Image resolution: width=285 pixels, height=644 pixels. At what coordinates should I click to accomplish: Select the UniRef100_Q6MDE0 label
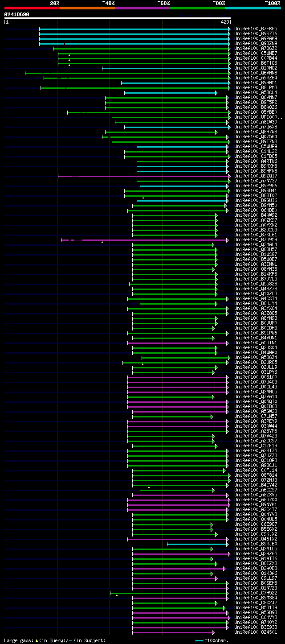click(256, 211)
